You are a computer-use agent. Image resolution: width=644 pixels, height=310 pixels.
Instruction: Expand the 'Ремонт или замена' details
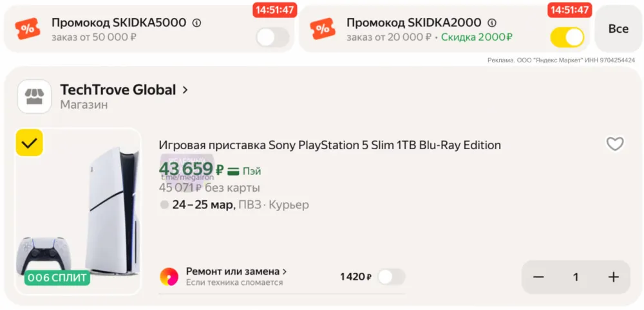(284, 271)
